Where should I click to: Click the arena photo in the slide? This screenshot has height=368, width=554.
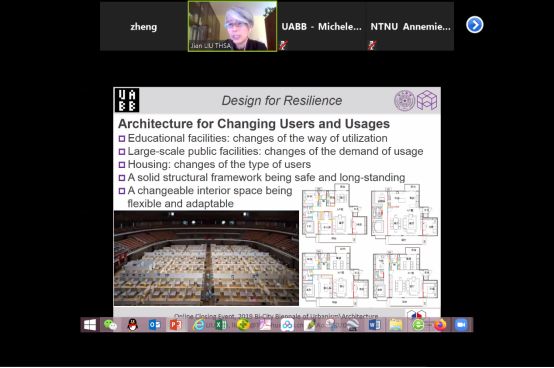(206, 258)
